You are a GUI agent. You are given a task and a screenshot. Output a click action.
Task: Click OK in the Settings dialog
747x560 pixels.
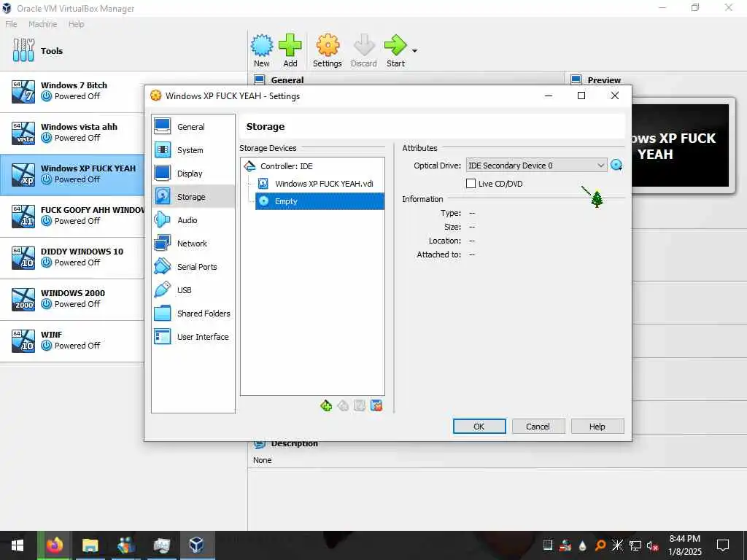click(479, 426)
